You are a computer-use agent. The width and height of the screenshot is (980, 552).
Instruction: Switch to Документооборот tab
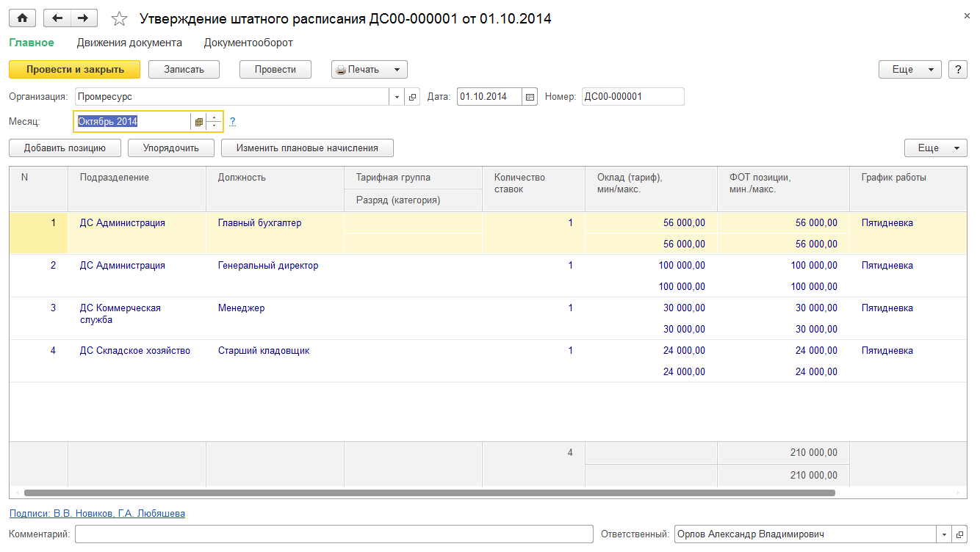[x=248, y=43]
